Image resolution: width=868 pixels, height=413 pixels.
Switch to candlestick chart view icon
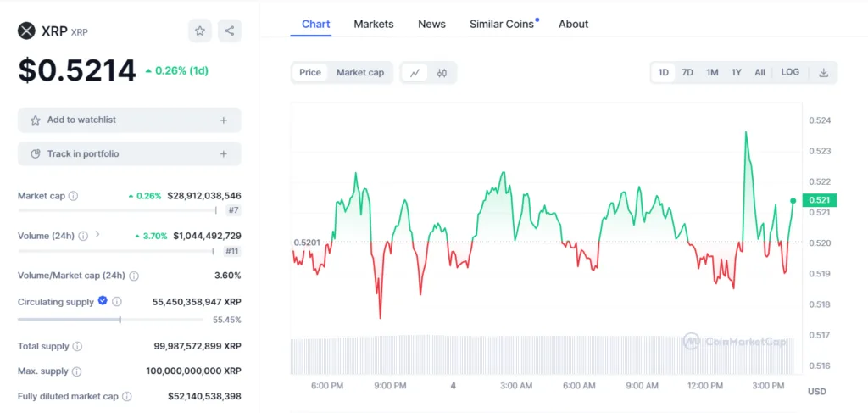click(x=442, y=73)
